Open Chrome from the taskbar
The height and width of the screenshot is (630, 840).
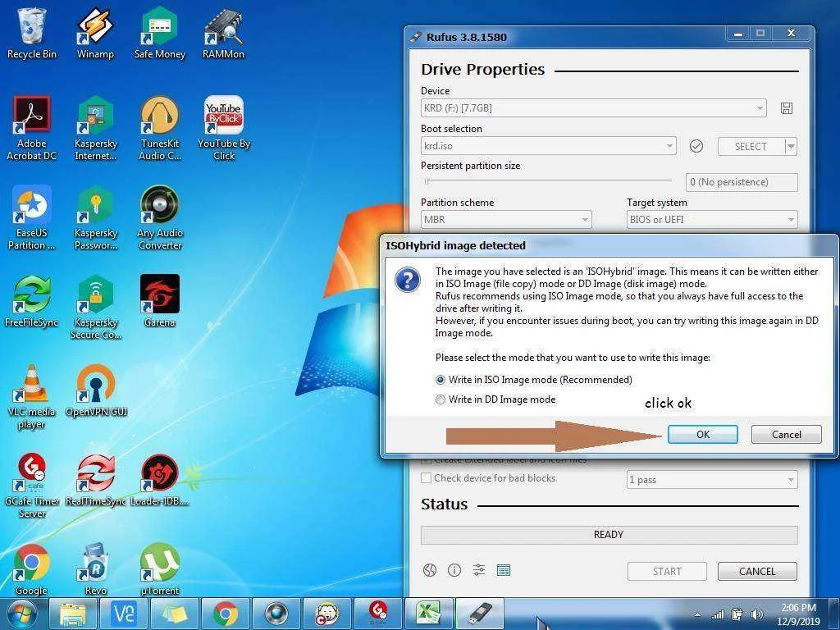click(x=226, y=614)
